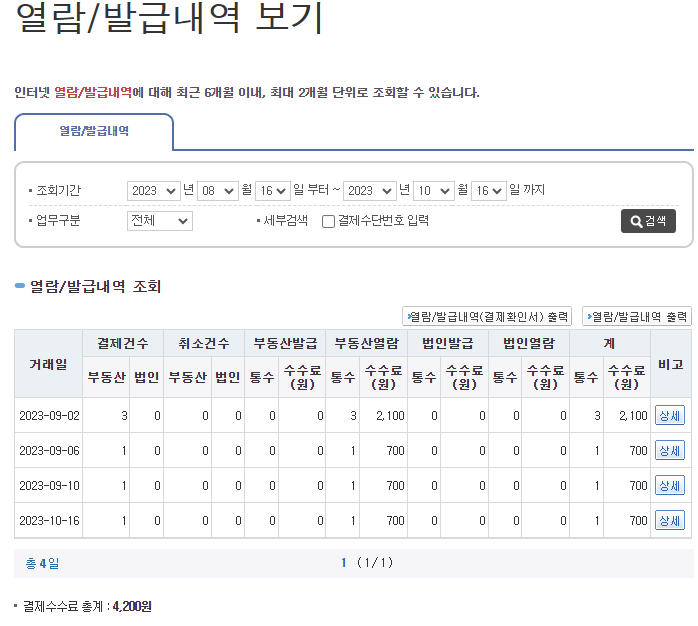698x626 pixels.
Task: Click the 계 column header
Action: (609, 343)
